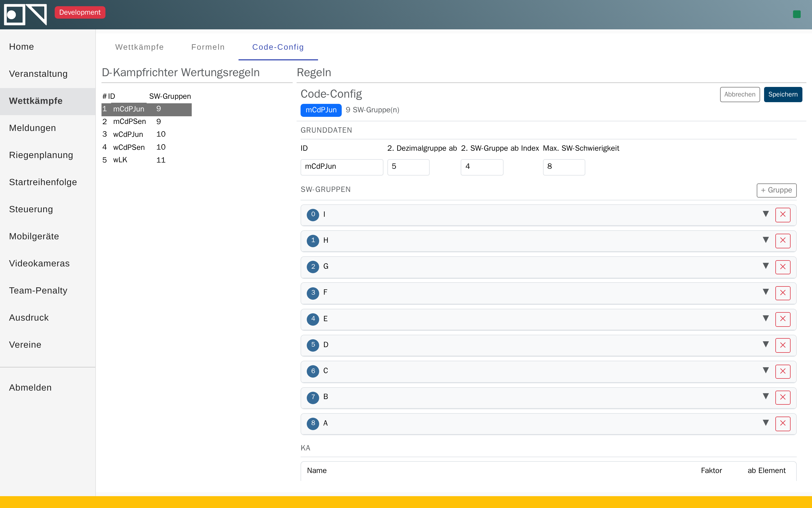Expand SW-Gruppe A with the arrow
812x508 pixels.
[x=765, y=423]
